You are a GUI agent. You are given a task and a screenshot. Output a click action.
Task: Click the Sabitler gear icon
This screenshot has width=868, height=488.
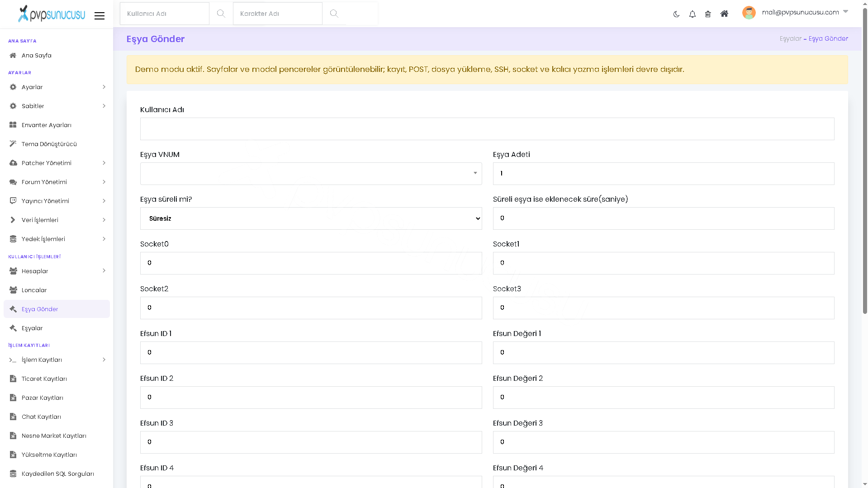(x=13, y=106)
